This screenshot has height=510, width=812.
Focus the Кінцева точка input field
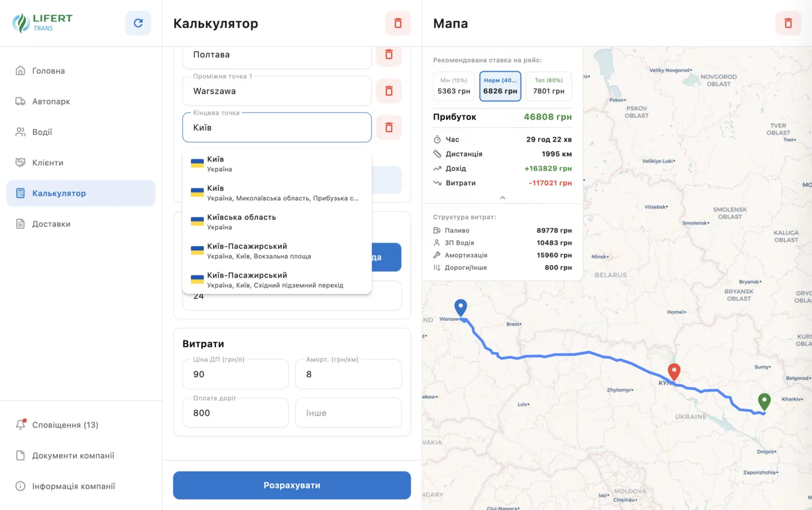[277, 127]
